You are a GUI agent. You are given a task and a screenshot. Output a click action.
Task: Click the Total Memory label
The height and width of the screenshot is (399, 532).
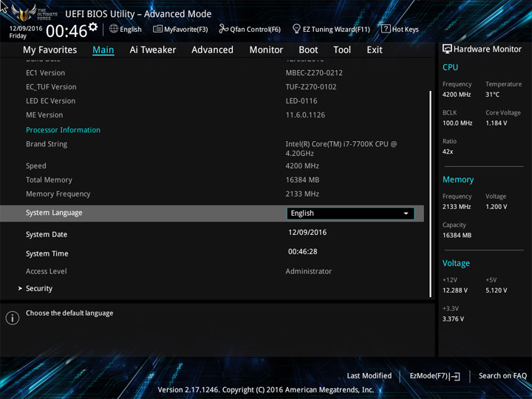49,180
